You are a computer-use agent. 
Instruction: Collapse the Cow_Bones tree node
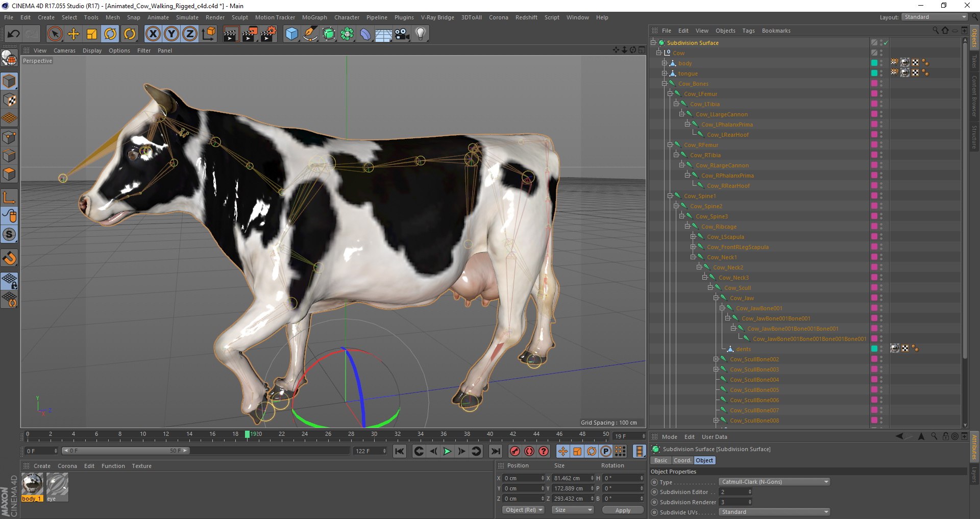[x=665, y=84]
